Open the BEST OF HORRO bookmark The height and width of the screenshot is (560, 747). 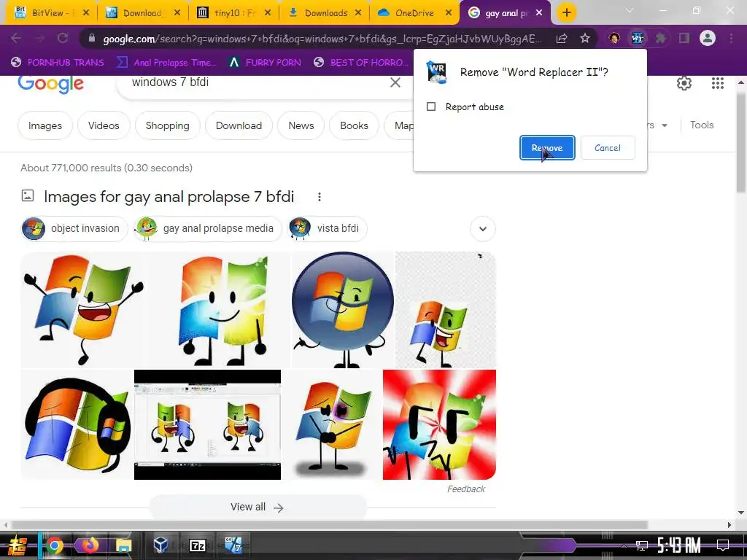(x=362, y=63)
